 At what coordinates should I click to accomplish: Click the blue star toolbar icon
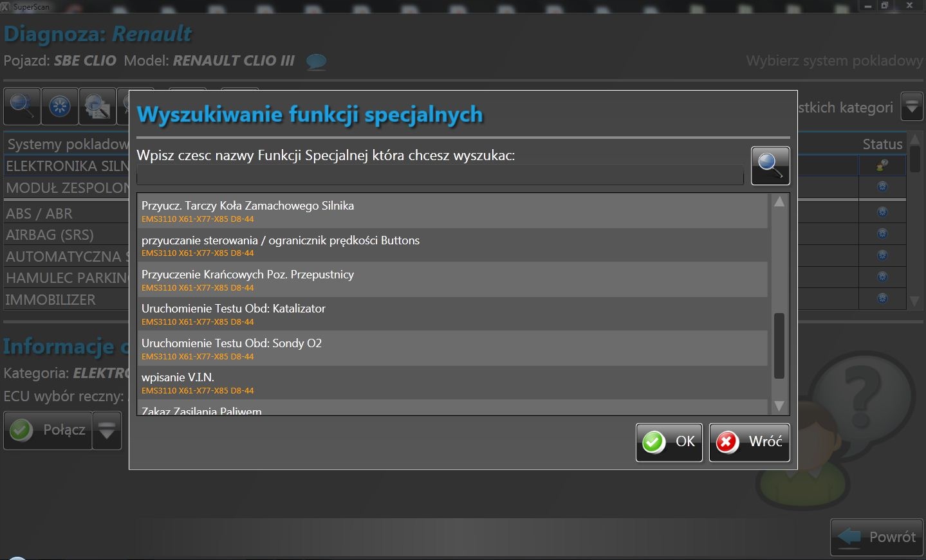(60, 106)
